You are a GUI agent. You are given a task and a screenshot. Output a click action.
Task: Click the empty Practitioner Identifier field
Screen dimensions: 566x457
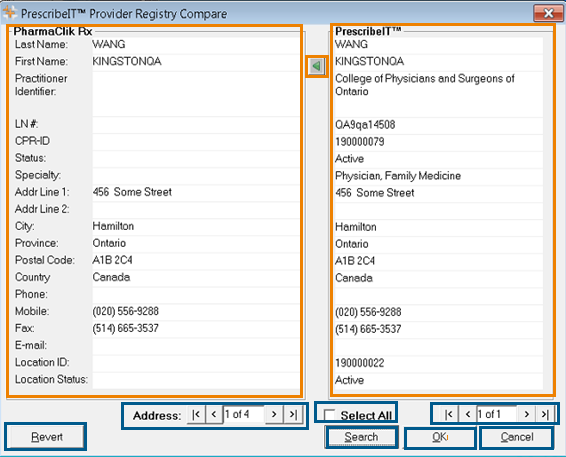click(196, 94)
